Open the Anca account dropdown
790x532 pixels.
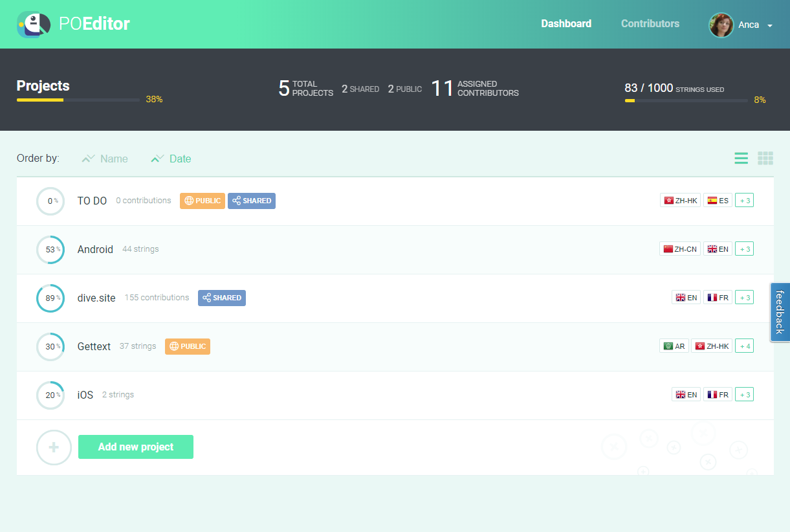[x=748, y=25]
